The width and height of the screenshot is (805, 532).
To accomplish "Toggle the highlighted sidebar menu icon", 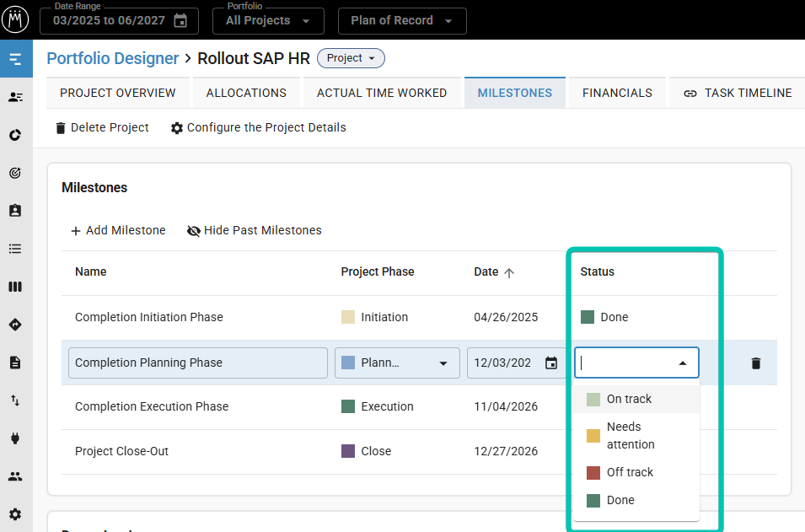I will coord(16,59).
